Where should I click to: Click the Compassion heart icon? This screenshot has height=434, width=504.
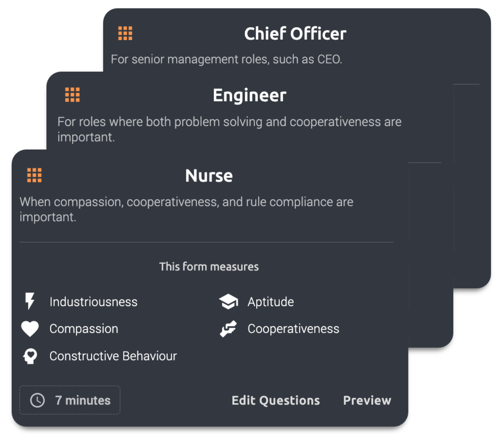pos(30,329)
